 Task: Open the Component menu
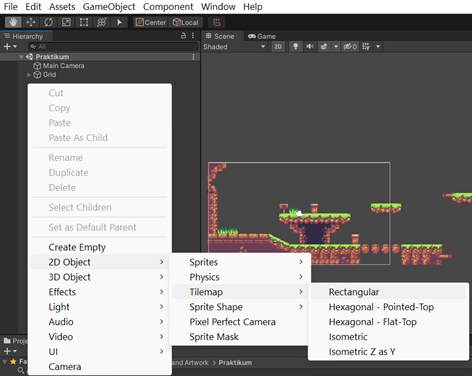pyautogui.click(x=168, y=7)
